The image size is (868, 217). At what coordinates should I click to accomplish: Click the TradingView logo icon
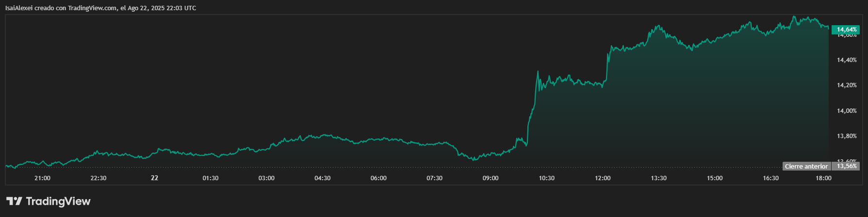tap(14, 201)
